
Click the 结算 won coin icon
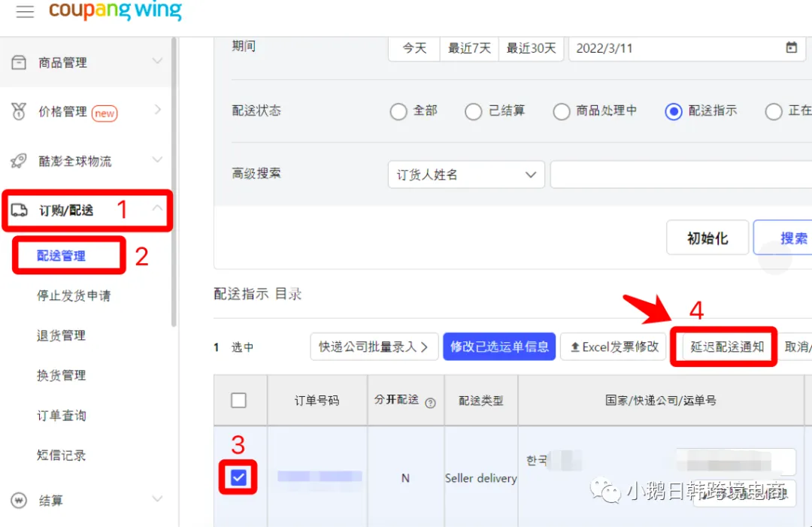tap(19, 501)
